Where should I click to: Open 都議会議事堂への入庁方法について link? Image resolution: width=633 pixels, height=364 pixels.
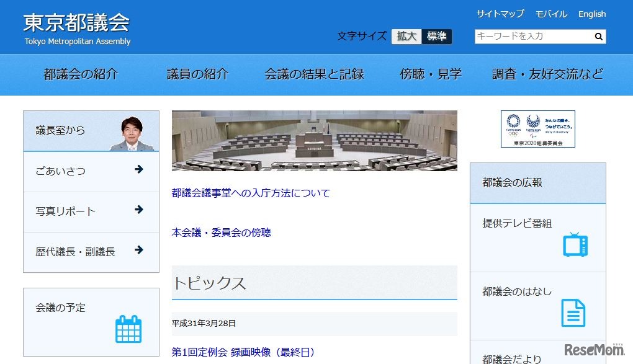tap(249, 193)
